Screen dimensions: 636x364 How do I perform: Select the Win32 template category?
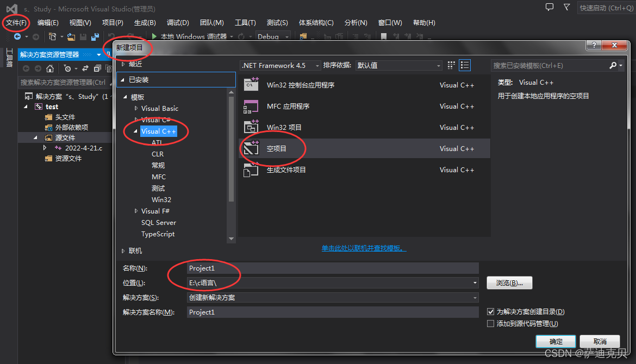(x=161, y=199)
